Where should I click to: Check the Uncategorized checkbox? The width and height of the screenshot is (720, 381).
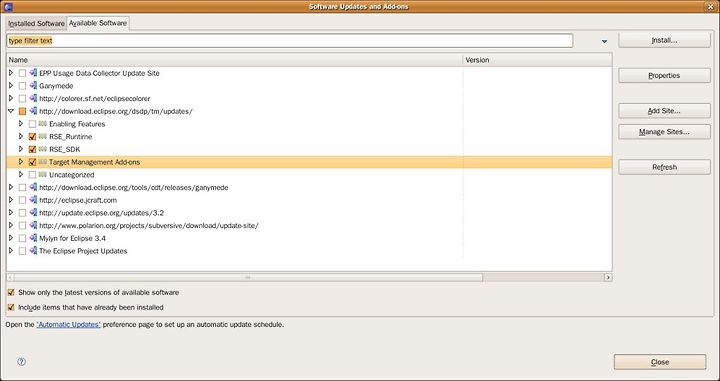coord(32,174)
